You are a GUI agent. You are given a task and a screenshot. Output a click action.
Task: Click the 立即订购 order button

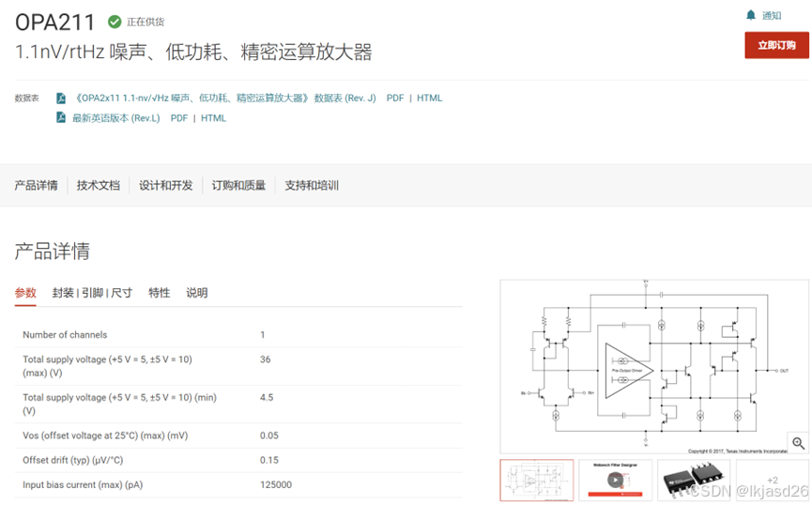pos(776,45)
